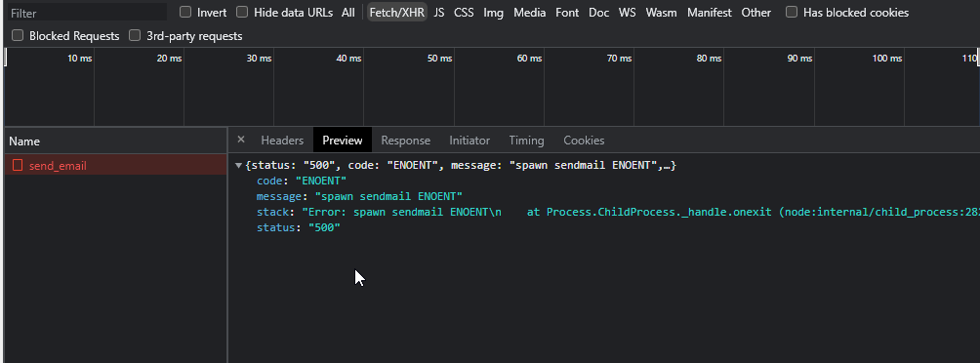The width and height of the screenshot is (980, 363).
Task: Click the 50 ms timeline marker
Action: (x=439, y=59)
